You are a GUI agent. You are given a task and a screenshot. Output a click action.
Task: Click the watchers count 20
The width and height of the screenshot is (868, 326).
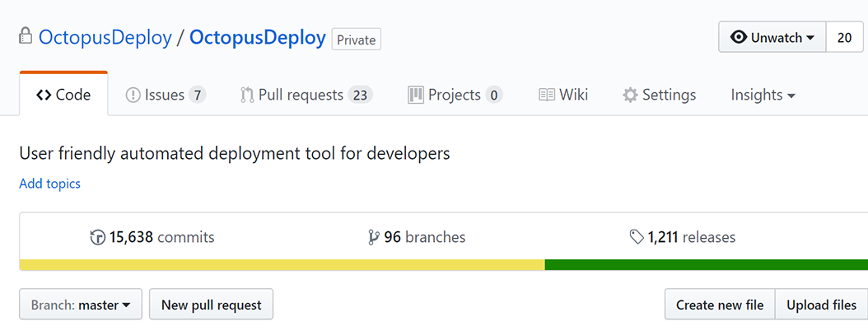(845, 37)
